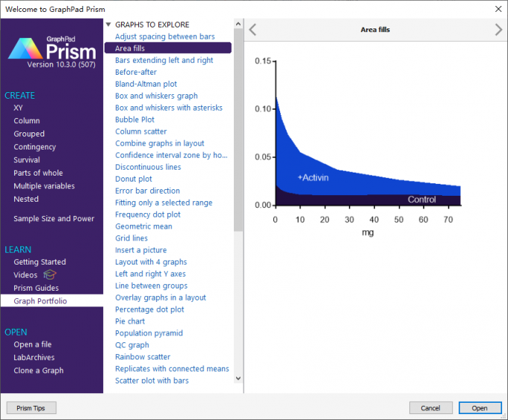
Task: Choose Clone a Graph
Action: coord(38,371)
